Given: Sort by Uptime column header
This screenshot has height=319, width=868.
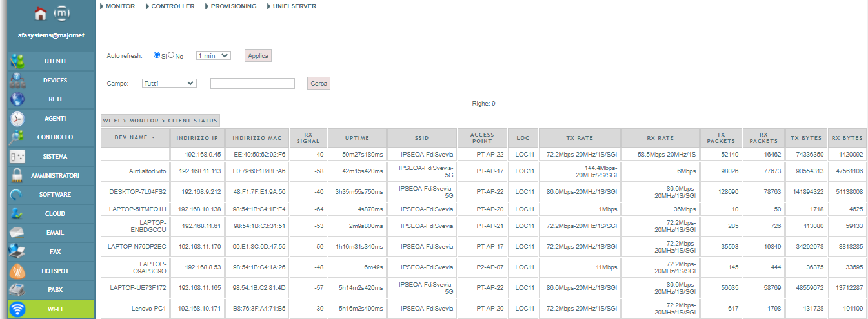Looking at the screenshot, I should [357, 138].
